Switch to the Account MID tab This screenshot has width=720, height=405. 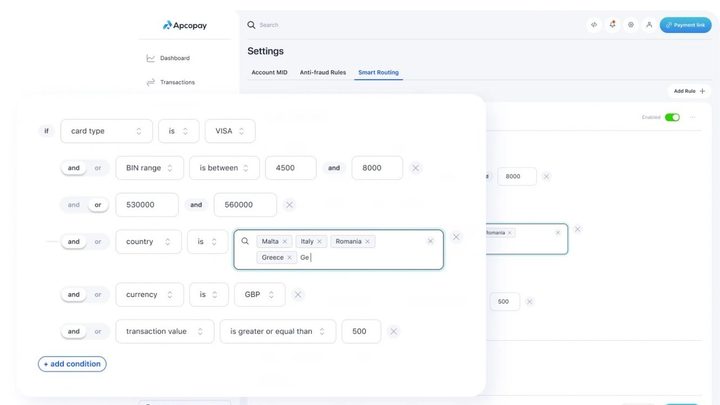[270, 72]
